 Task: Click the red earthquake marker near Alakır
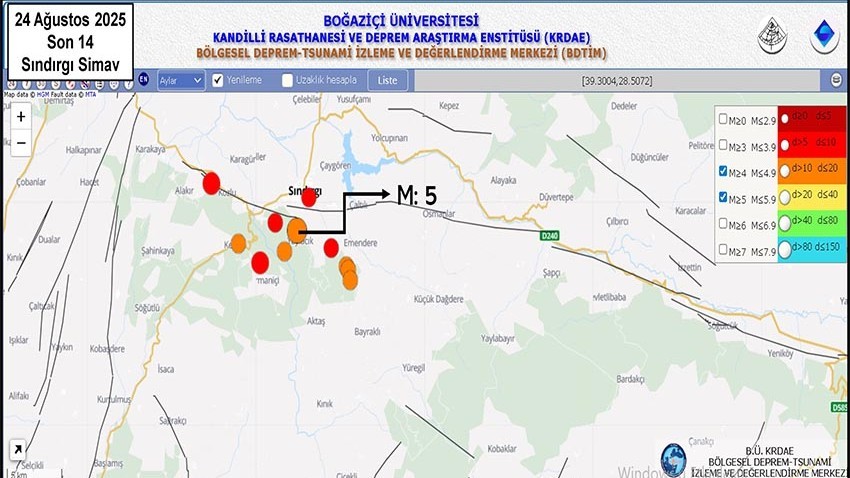(x=211, y=183)
